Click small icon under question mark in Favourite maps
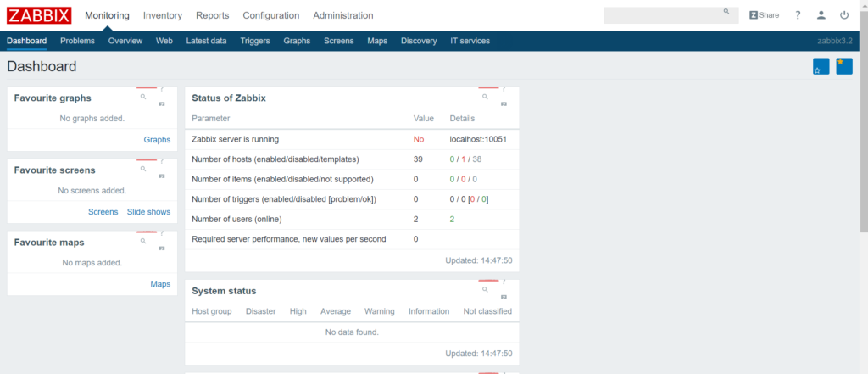868x374 pixels. pyautogui.click(x=162, y=248)
